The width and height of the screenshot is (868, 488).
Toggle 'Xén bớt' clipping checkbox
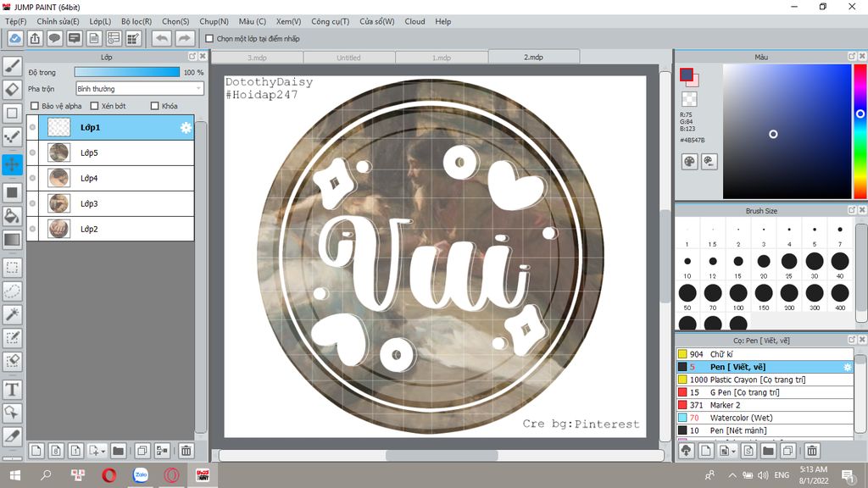pyautogui.click(x=94, y=106)
